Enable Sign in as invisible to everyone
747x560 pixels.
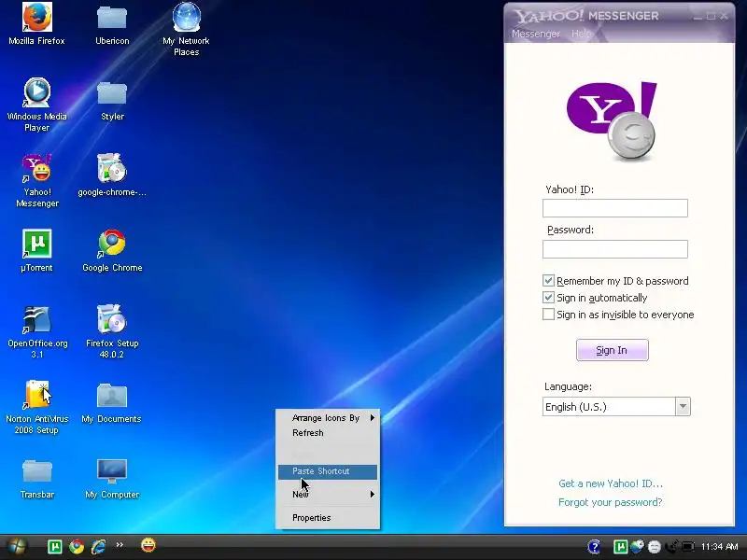tap(548, 315)
